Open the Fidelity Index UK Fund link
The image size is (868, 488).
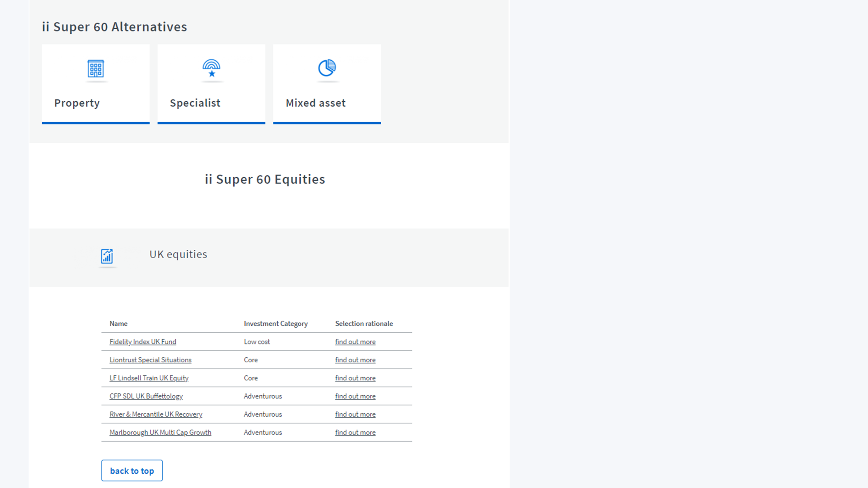(143, 342)
